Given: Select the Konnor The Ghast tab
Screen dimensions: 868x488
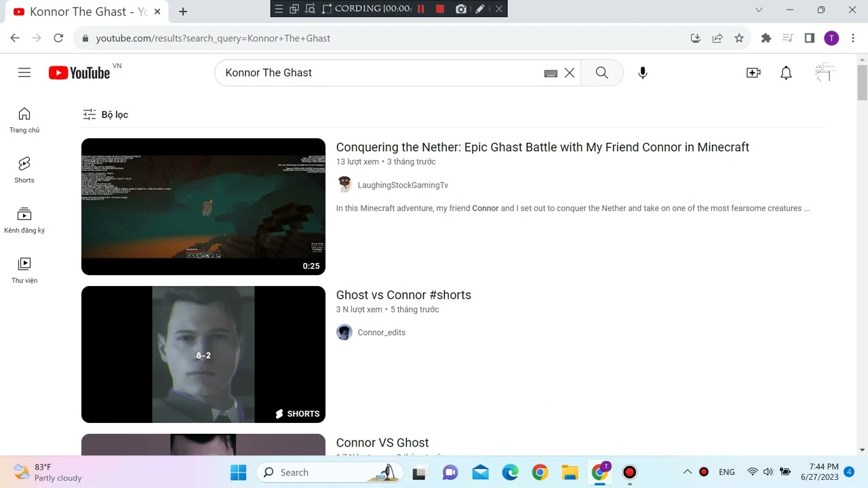Looking at the screenshot, I should click(x=86, y=12).
